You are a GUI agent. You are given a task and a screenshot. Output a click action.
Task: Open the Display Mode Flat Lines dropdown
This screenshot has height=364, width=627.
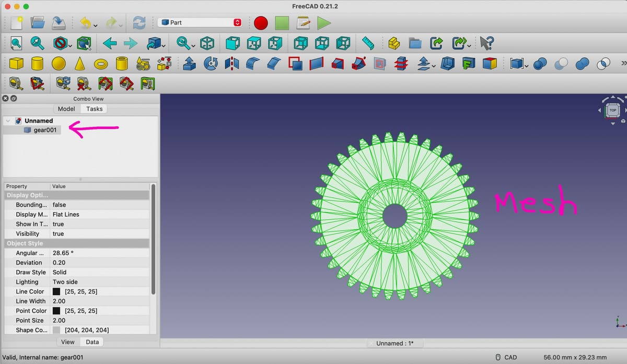point(99,215)
